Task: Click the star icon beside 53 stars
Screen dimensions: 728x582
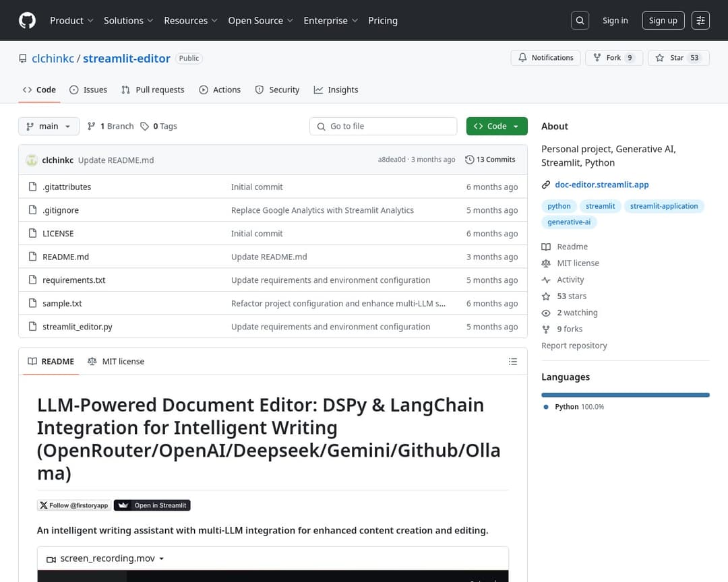Action: (x=546, y=296)
